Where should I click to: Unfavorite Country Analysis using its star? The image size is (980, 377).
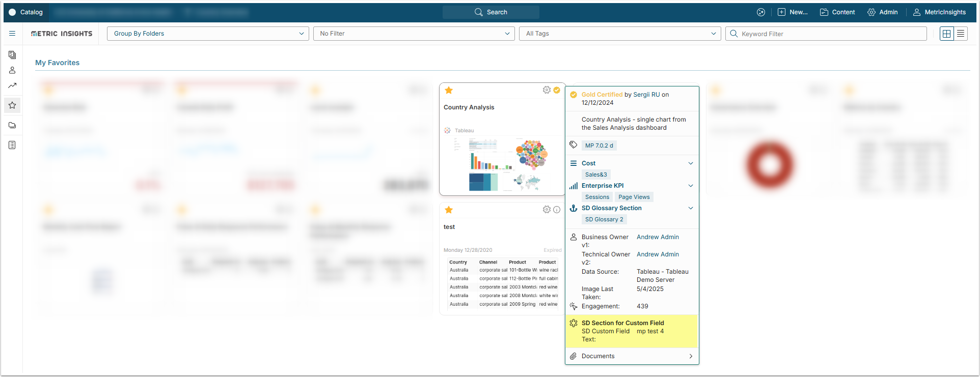pyautogui.click(x=449, y=91)
